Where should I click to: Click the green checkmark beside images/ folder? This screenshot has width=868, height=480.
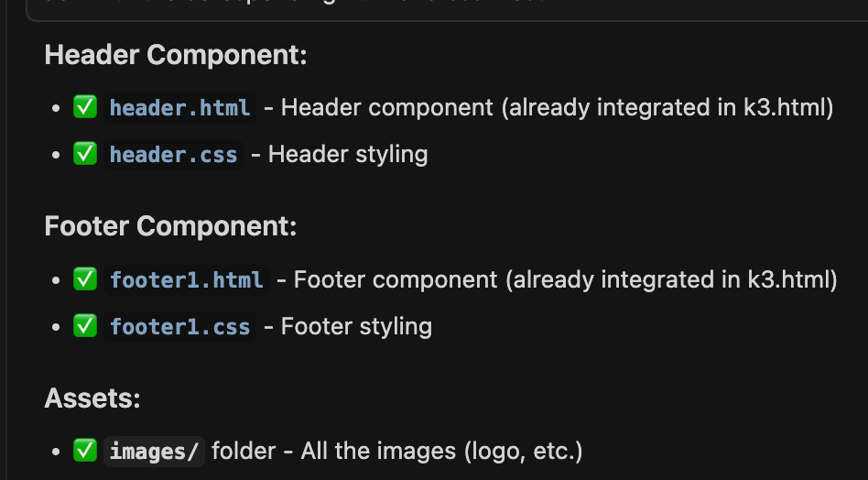85,451
